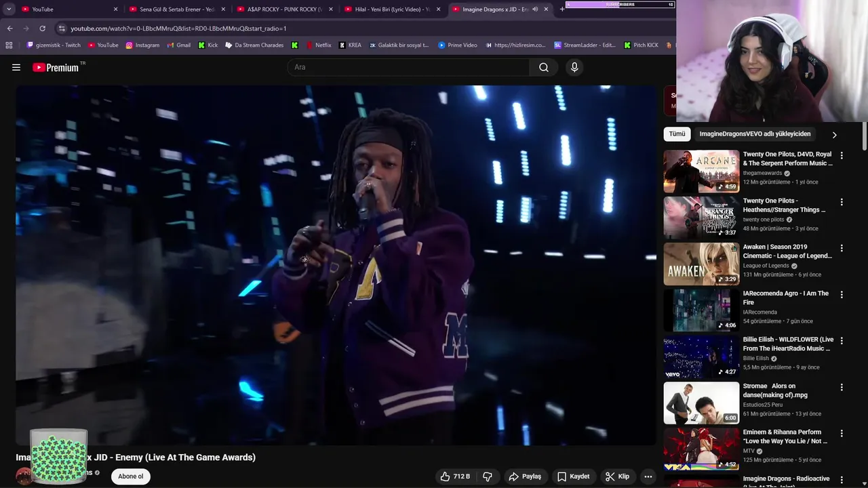Click thegameawards channel name
Screen dimensions: 868x488
762,174
